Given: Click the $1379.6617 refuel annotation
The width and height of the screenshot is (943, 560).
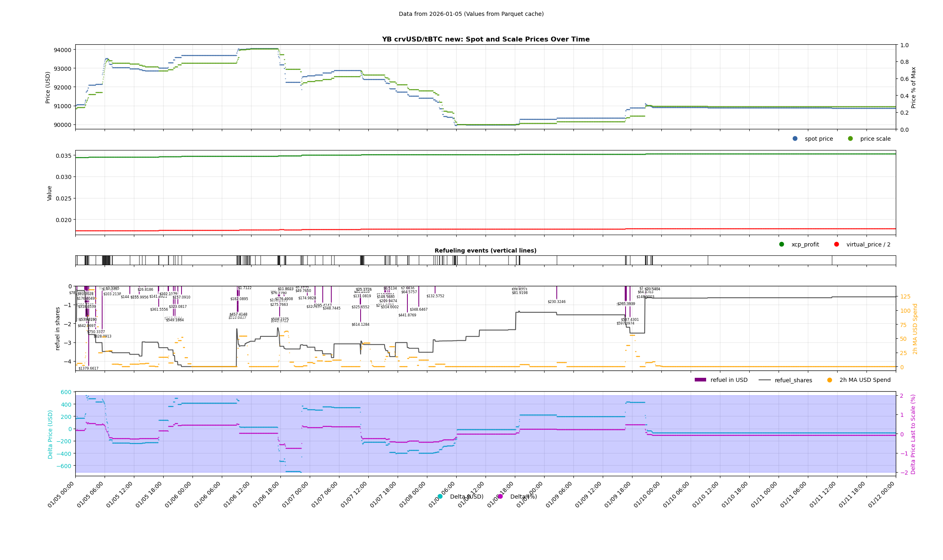Looking at the screenshot, I should 88,368.
